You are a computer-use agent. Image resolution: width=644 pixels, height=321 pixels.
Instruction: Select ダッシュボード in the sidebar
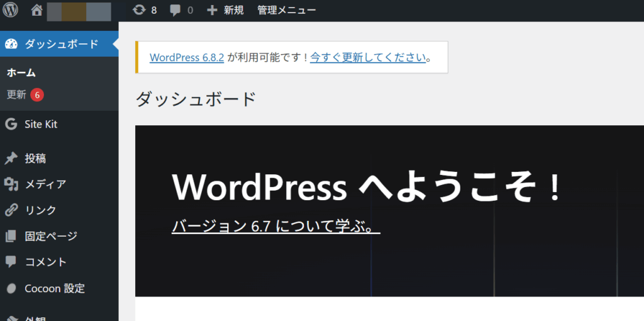coord(61,44)
